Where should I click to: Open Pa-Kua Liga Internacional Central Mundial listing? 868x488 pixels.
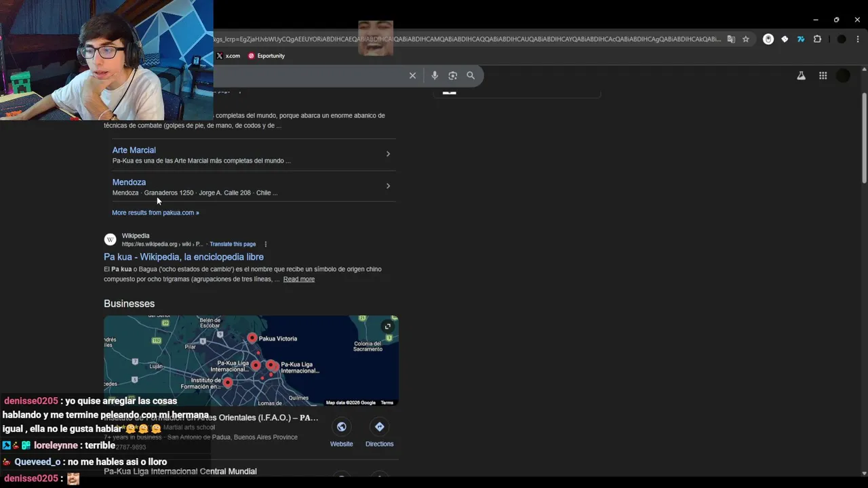(x=180, y=471)
